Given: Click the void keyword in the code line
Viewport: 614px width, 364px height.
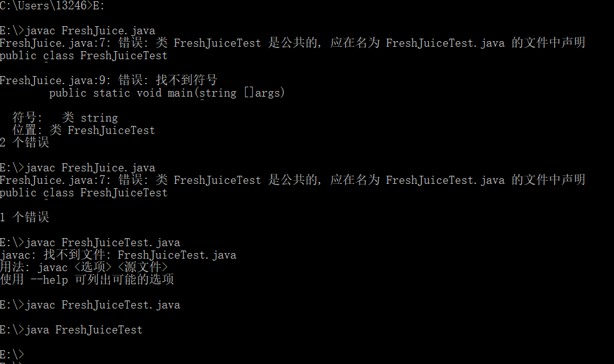Looking at the screenshot, I should [149, 93].
